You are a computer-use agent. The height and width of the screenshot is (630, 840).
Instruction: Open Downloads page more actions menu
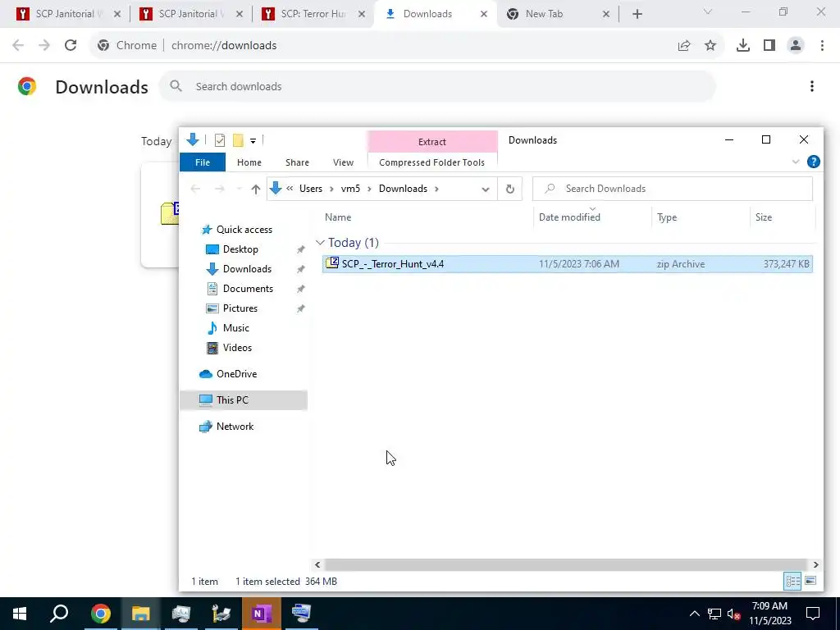tap(812, 86)
